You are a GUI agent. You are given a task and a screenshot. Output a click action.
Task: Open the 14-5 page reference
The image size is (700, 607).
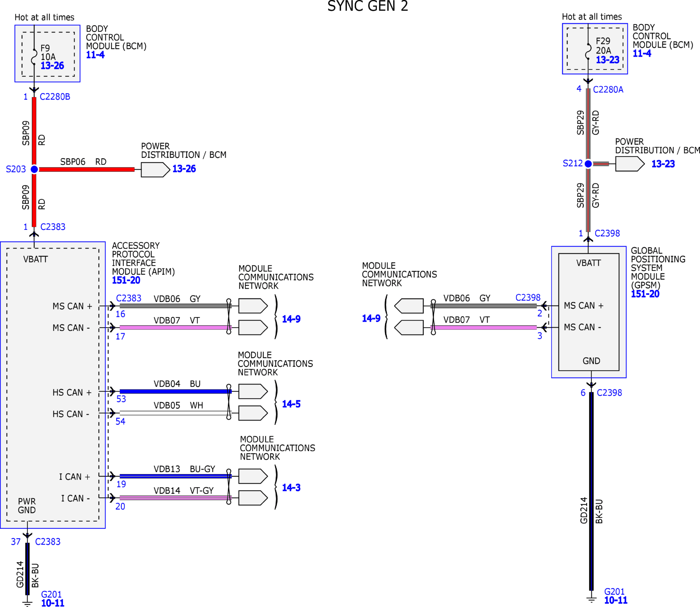(x=291, y=404)
